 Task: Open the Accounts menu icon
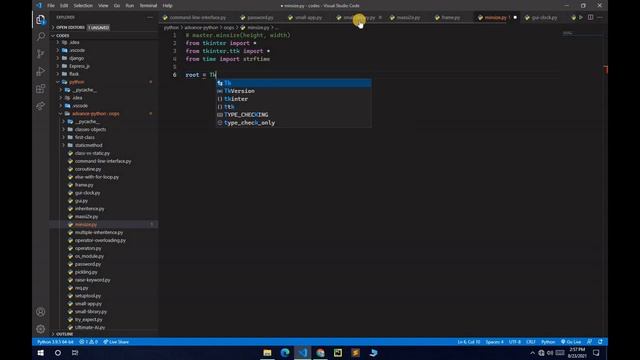coord(40,312)
